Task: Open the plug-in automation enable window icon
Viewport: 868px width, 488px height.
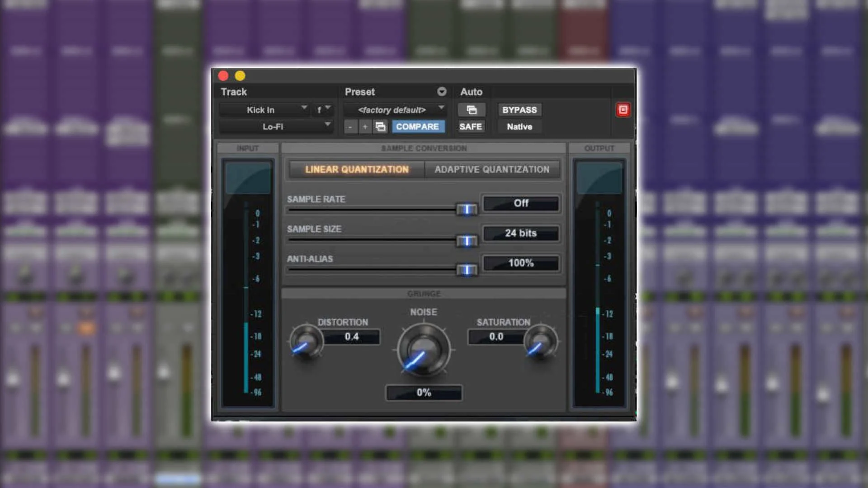Action: pos(471,110)
